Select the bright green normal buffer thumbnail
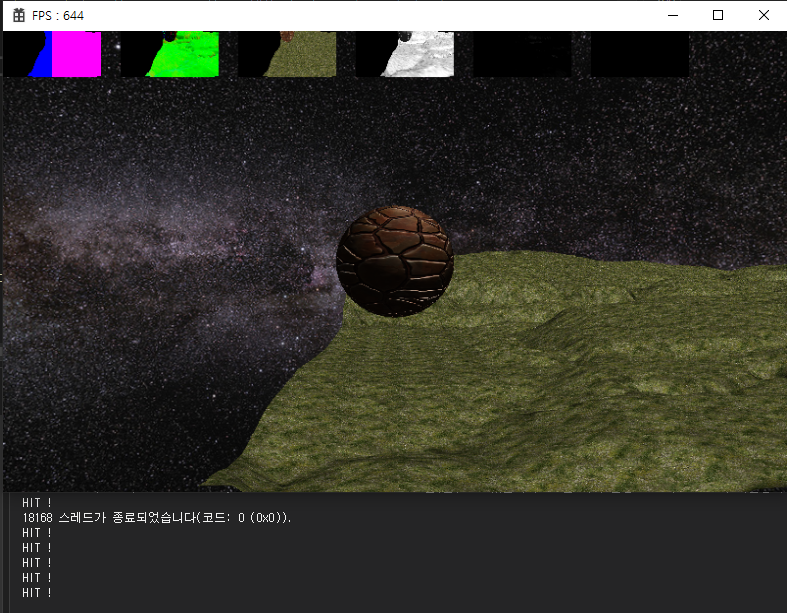Screen dimensions: 787x613 pos(170,54)
